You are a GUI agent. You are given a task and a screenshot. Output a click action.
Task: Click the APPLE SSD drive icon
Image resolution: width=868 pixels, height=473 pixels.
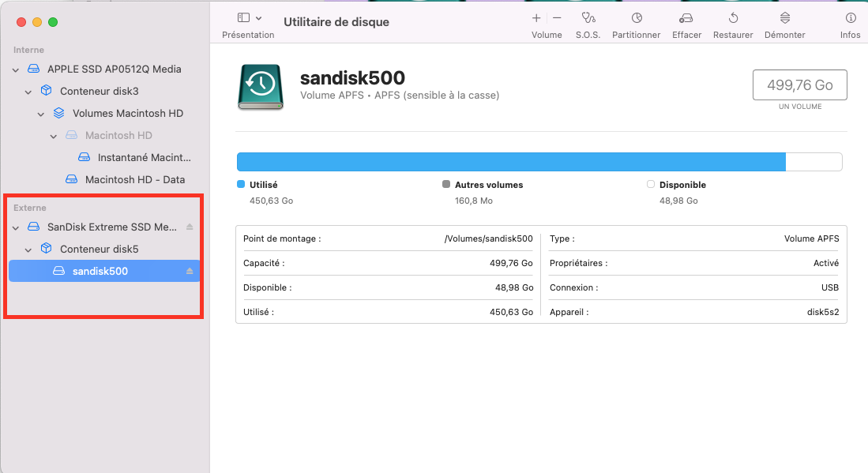(34, 69)
